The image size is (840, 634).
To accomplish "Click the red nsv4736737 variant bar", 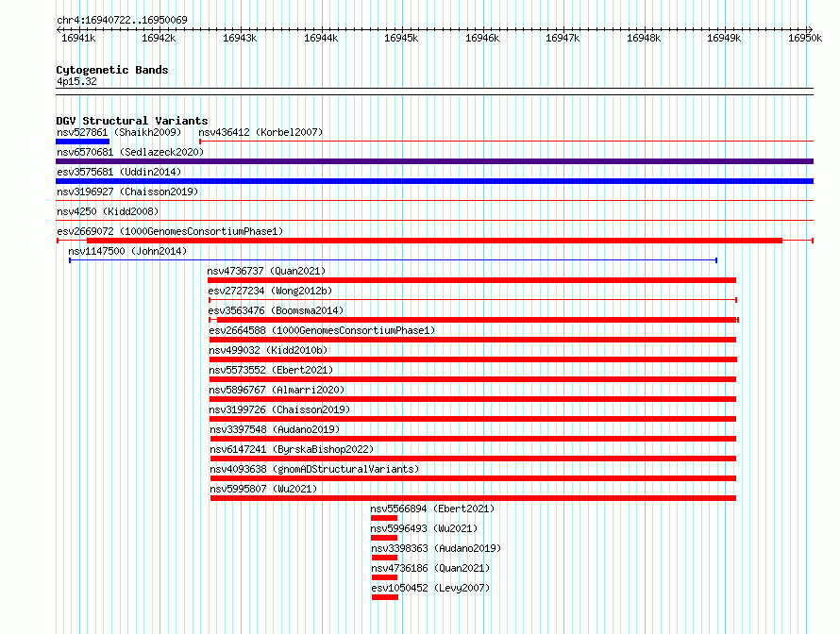I will point(472,280).
